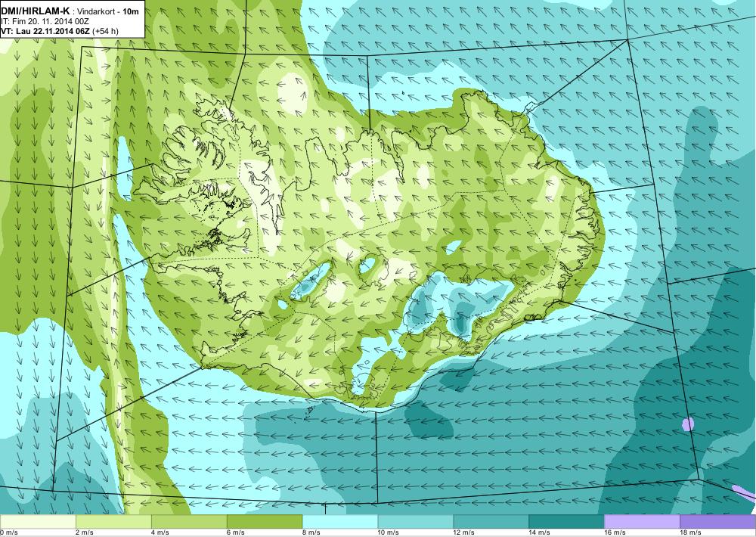Click the 2–4 m/s light green swatch
The width and height of the screenshot is (756, 537).
pyautogui.click(x=113, y=522)
